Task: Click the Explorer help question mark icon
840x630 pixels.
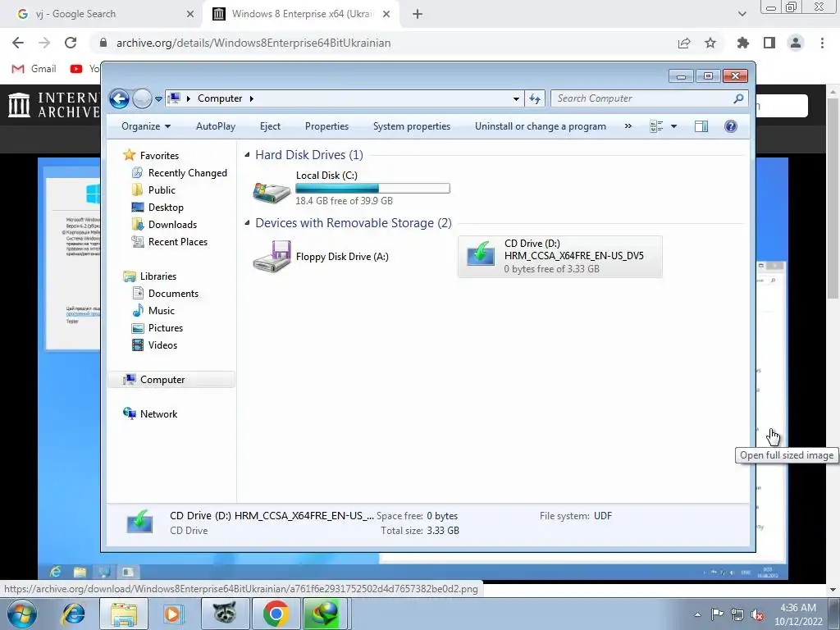Action: click(731, 126)
